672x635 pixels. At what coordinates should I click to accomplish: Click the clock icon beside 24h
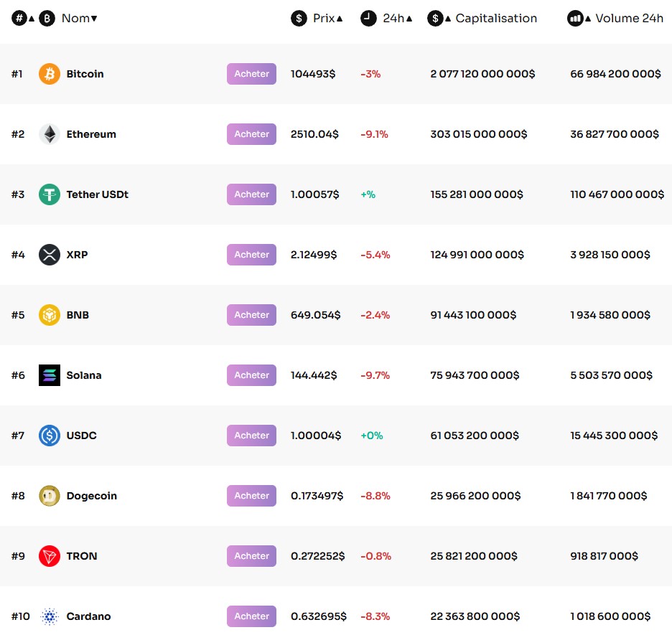[368, 18]
